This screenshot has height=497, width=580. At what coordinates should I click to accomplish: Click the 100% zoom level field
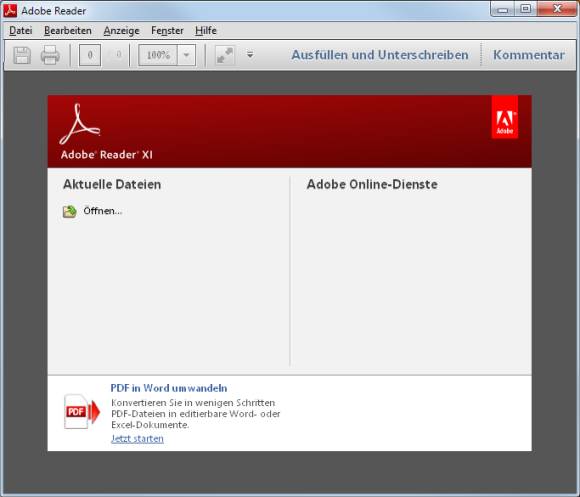click(x=158, y=55)
